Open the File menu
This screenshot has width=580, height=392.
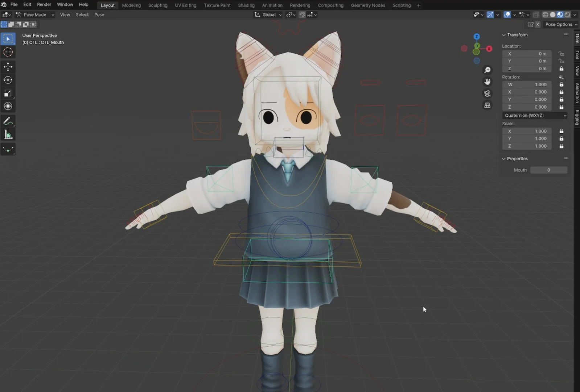tap(14, 5)
